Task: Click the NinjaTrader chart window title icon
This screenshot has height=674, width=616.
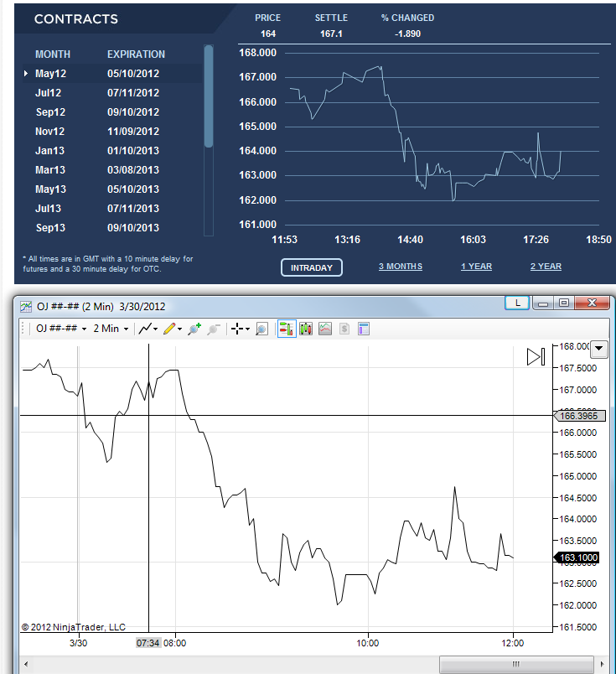Action: tap(26, 307)
